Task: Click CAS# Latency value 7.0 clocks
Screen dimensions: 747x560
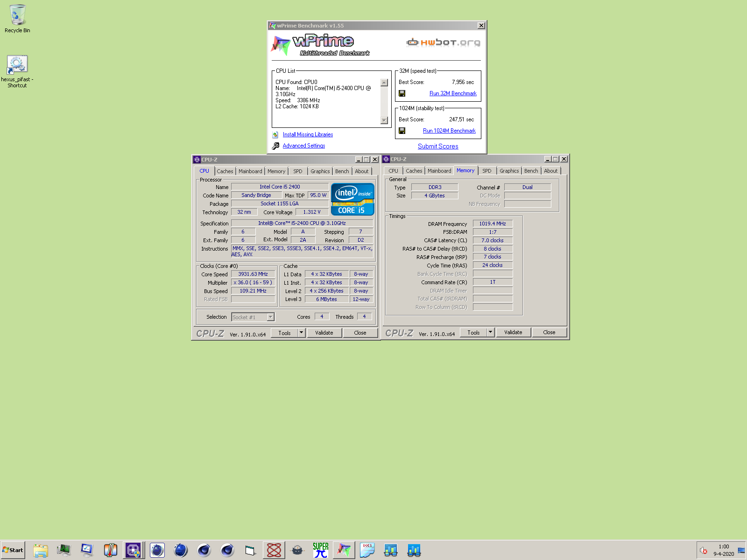Action: click(x=493, y=240)
